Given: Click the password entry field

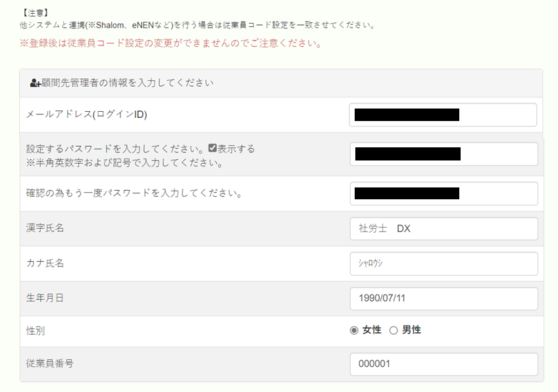Looking at the screenshot, I should (x=444, y=154).
